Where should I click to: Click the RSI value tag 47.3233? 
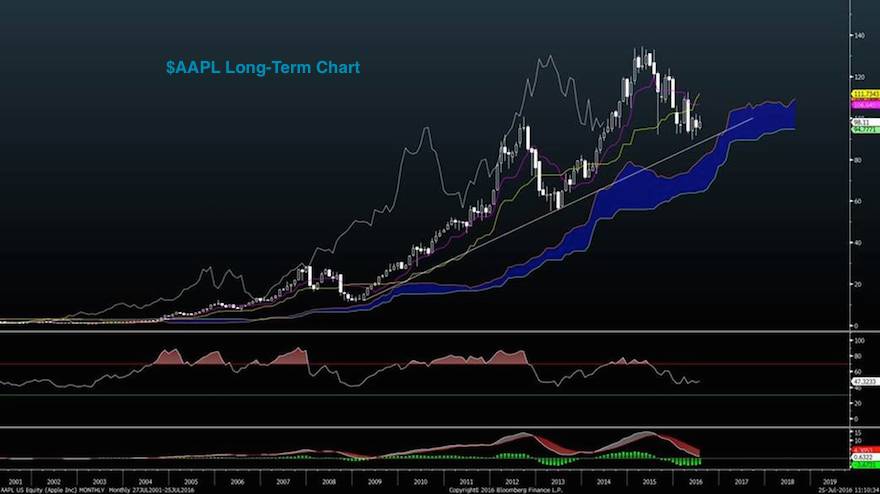pyautogui.click(x=865, y=382)
